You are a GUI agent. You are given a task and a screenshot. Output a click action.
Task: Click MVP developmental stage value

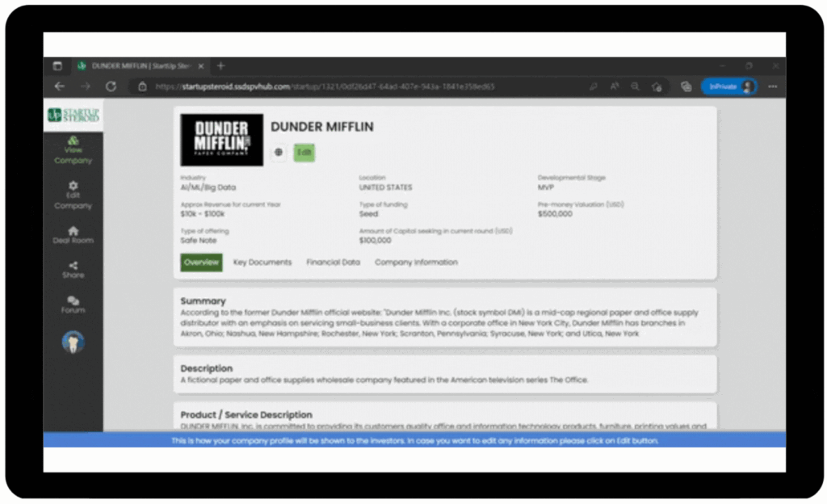pos(546,187)
